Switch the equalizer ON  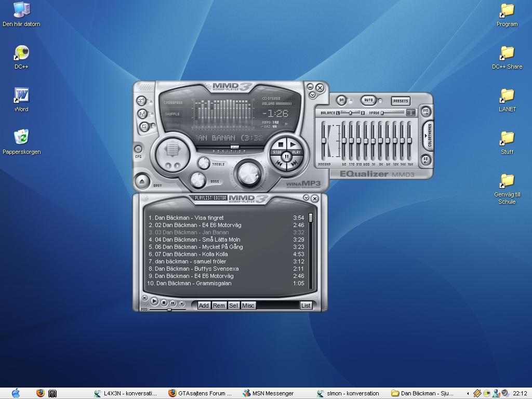click(341, 100)
